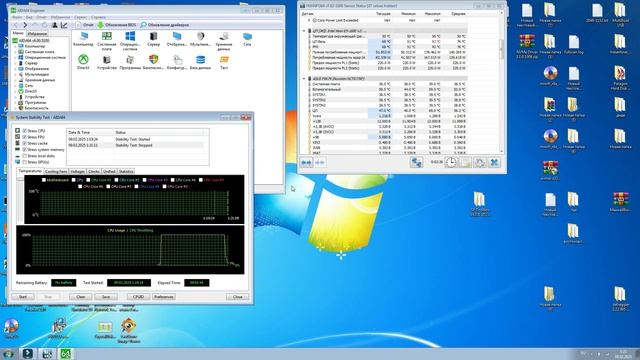Toggle the Stress CPU checkbox
This screenshot has height=360, width=640.
(24, 131)
